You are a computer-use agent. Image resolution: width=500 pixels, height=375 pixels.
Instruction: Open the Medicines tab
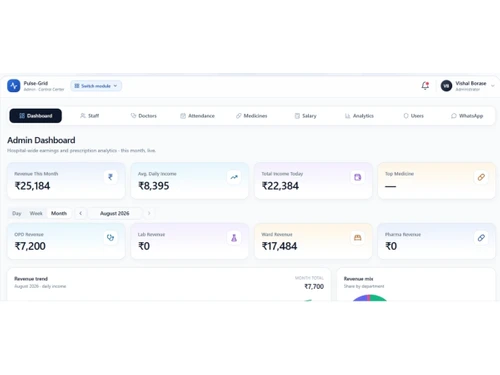(252, 116)
